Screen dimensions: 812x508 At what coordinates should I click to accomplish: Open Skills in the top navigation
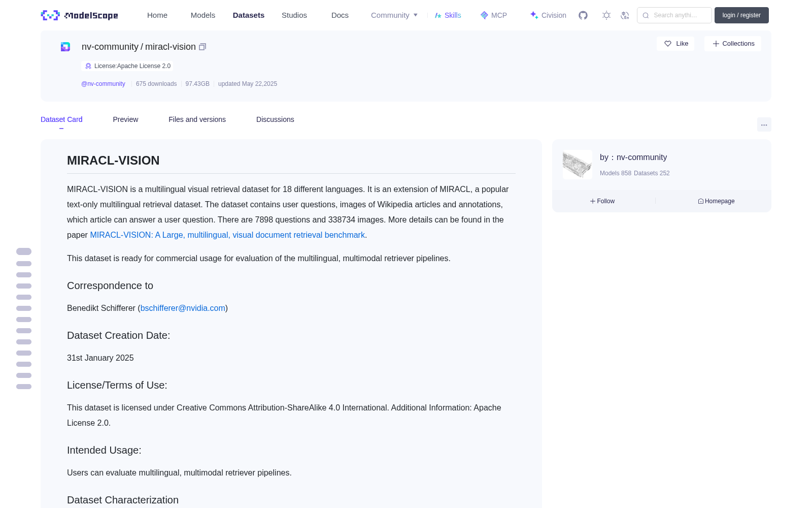tap(448, 15)
